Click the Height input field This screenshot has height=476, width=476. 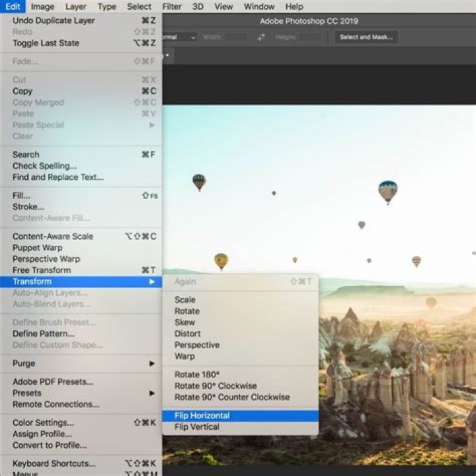coord(309,37)
